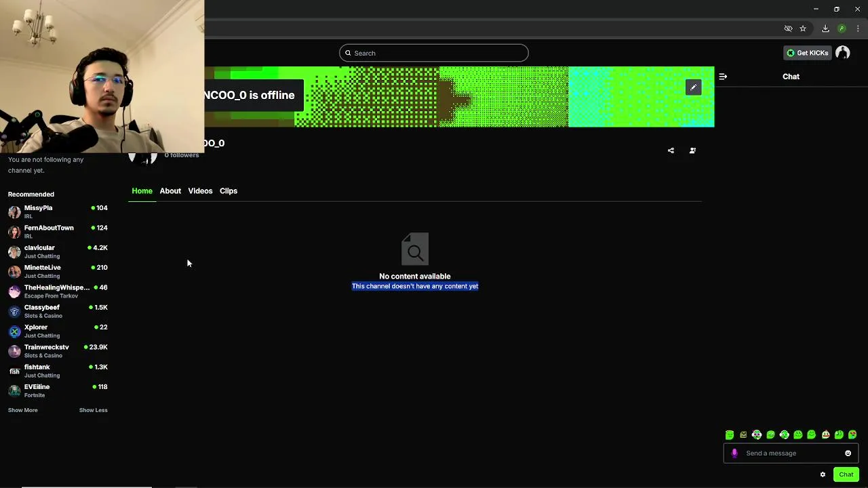Image resolution: width=868 pixels, height=488 pixels.
Task: Open the MinetteLive channel link
Action: (42, 268)
